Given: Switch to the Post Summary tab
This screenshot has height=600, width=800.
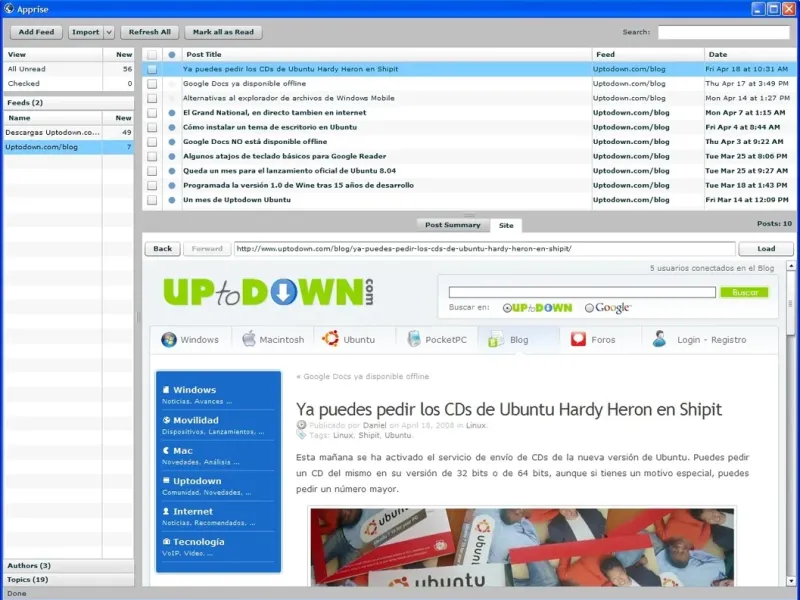Looking at the screenshot, I should coord(453,225).
